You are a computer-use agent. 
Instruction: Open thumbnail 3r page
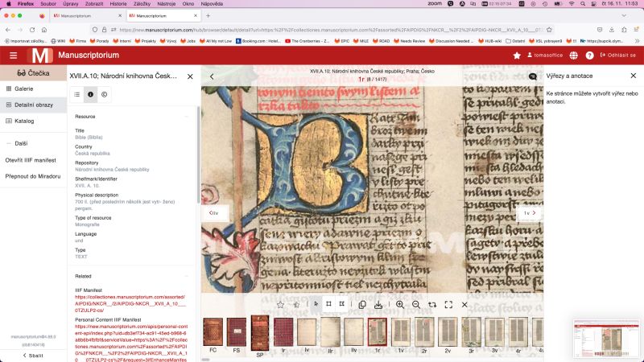(x=471, y=331)
